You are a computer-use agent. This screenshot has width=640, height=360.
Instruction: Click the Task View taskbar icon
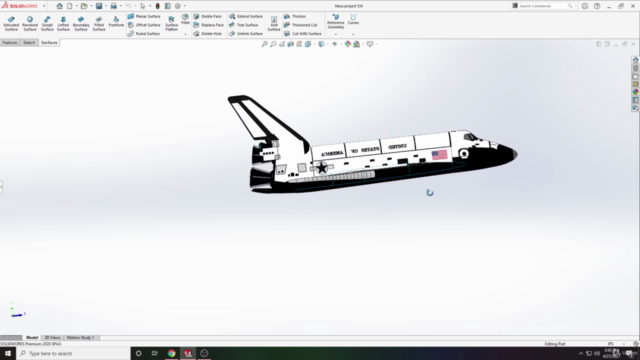point(154,353)
